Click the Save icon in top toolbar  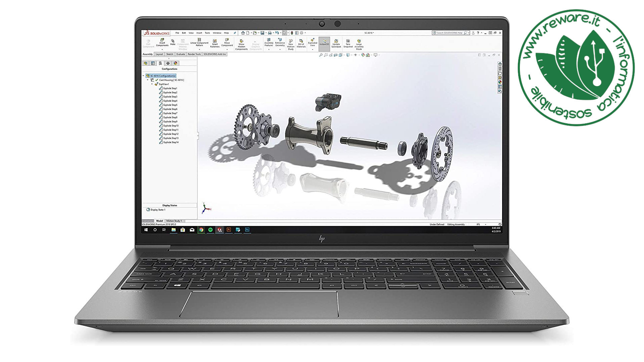click(262, 33)
